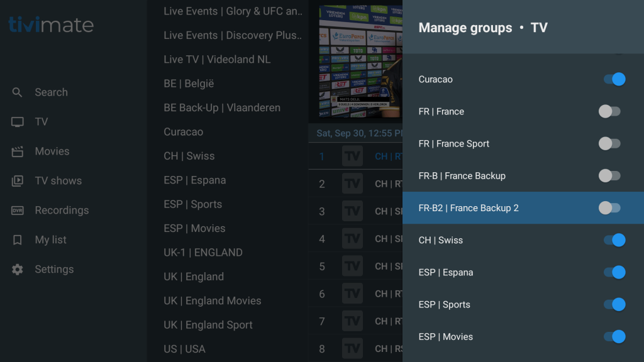Disable the Curacao group toggle
Screen dimensions: 644x362
(x=614, y=79)
